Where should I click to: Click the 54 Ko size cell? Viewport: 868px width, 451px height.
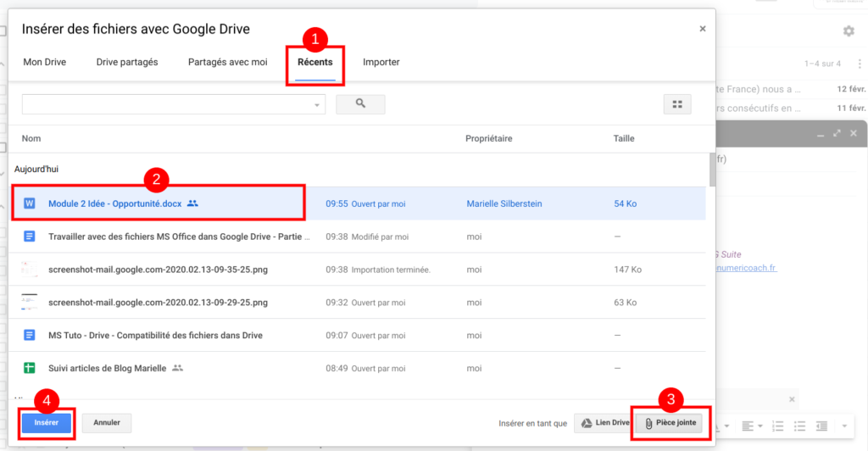click(625, 203)
